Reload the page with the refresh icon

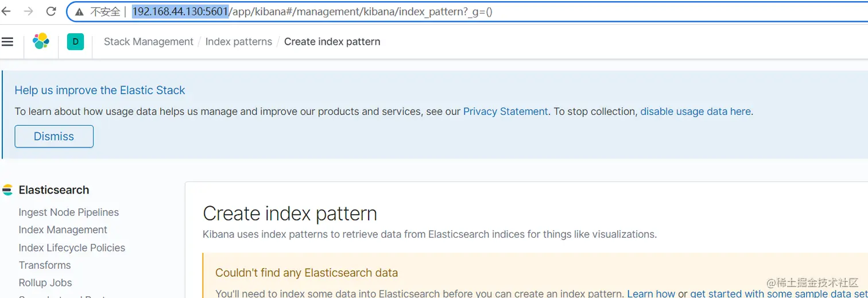click(x=51, y=11)
